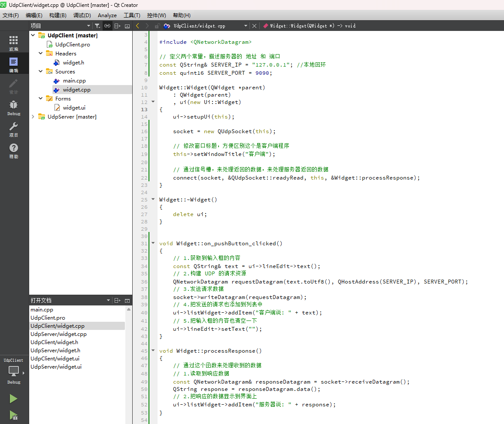Close the current widget.cpp document
The image size is (504, 424).
254,26
